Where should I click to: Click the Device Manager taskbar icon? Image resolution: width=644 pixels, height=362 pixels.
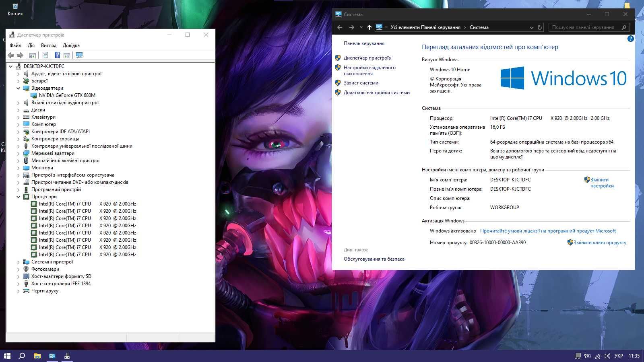coord(67,356)
